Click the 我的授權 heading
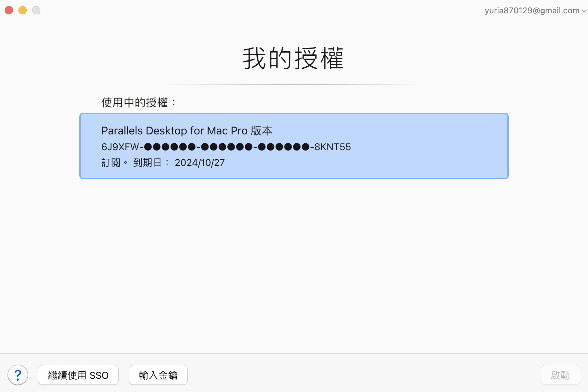 293,58
